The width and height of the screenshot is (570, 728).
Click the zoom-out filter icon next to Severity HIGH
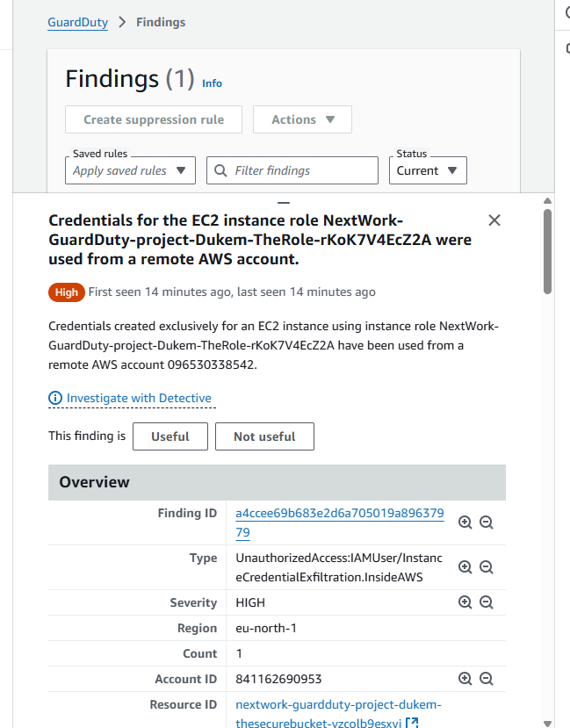tap(487, 602)
